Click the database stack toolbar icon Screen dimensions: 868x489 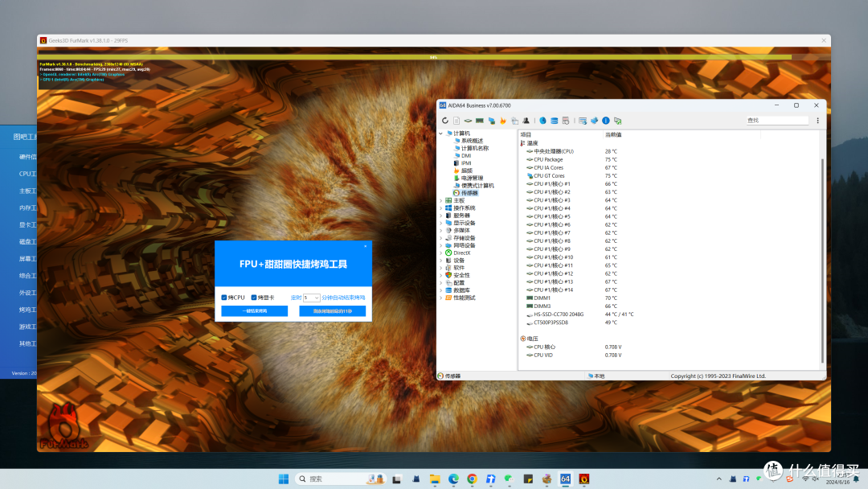pos(554,121)
